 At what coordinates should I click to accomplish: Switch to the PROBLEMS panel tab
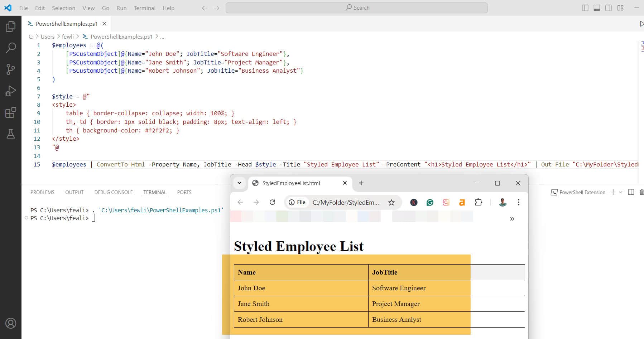coord(42,192)
